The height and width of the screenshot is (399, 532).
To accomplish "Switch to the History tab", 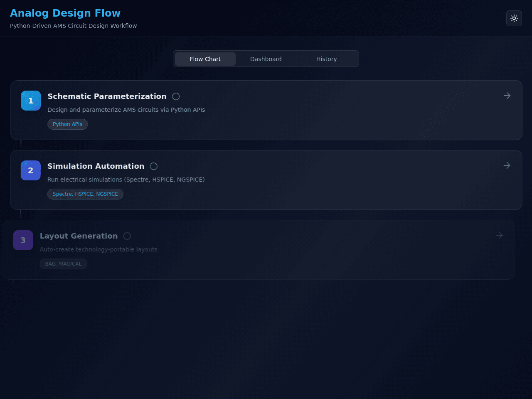I will [x=327, y=59].
